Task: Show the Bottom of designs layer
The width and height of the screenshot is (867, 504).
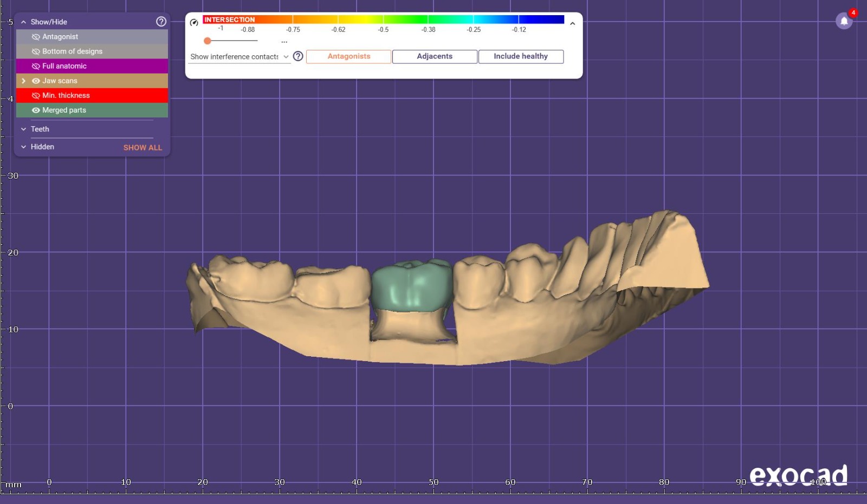Action: [36, 51]
